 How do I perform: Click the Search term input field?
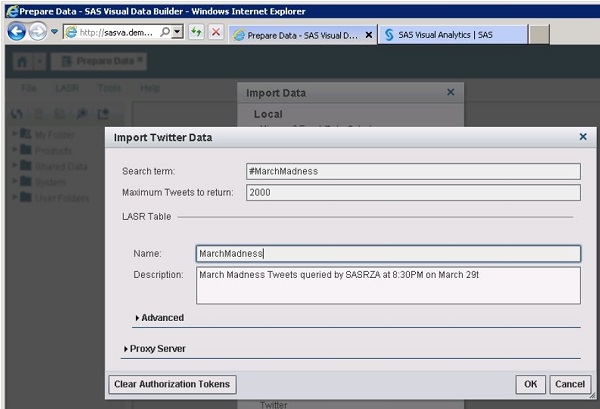(x=413, y=171)
